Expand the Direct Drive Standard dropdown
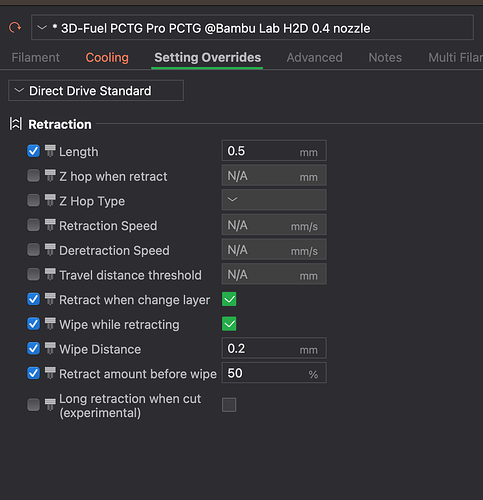The image size is (483, 500). point(96,91)
